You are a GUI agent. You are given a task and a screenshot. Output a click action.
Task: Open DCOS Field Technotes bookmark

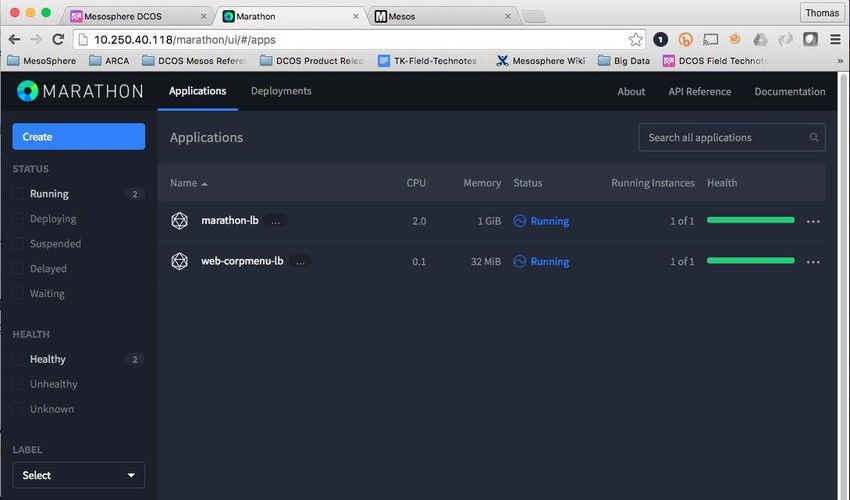tap(716, 61)
